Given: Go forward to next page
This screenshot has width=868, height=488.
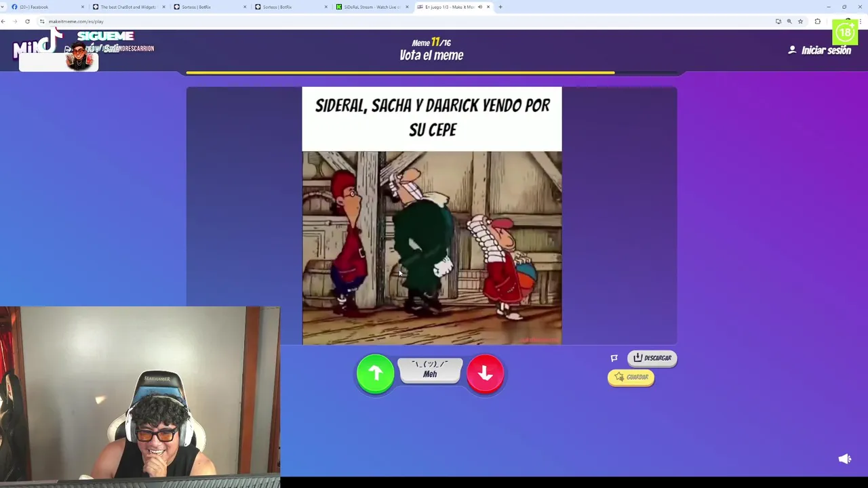Looking at the screenshot, I should pos(15,22).
